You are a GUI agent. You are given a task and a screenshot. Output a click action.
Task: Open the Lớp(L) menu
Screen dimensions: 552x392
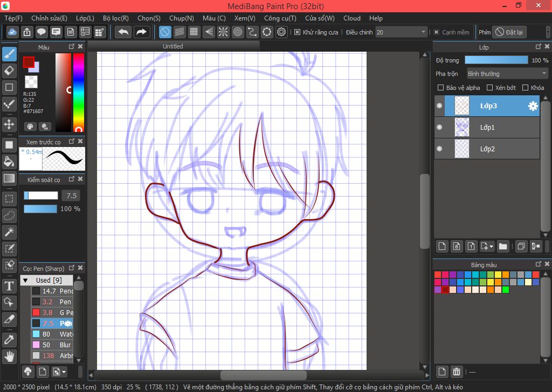pyautogui.click(x=85, y=18)
